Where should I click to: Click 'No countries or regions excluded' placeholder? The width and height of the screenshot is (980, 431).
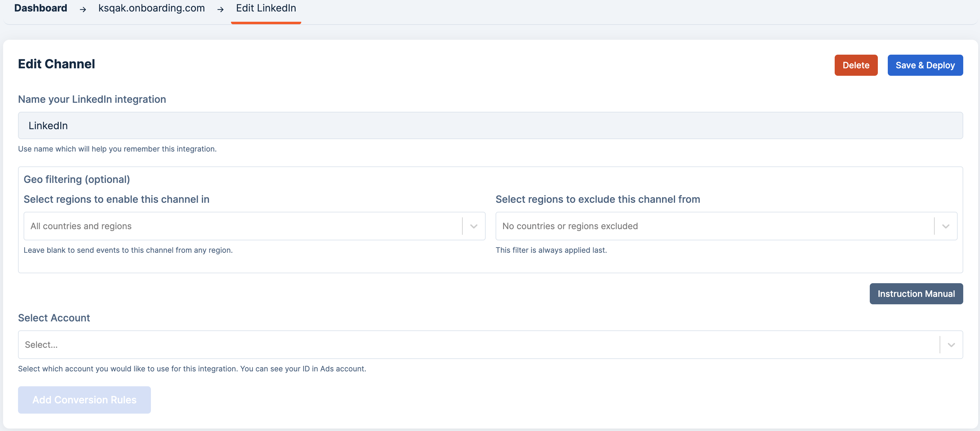[x=570, y=226]
